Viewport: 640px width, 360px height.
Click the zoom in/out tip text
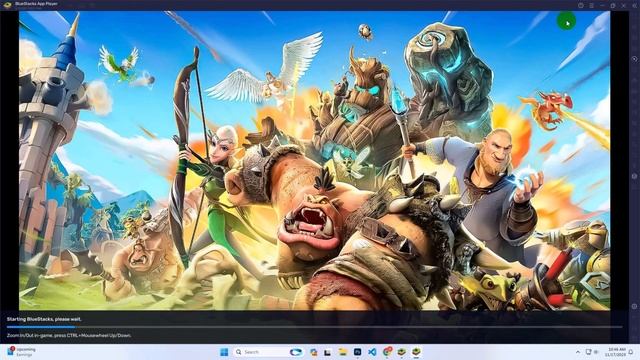[69, 336]
